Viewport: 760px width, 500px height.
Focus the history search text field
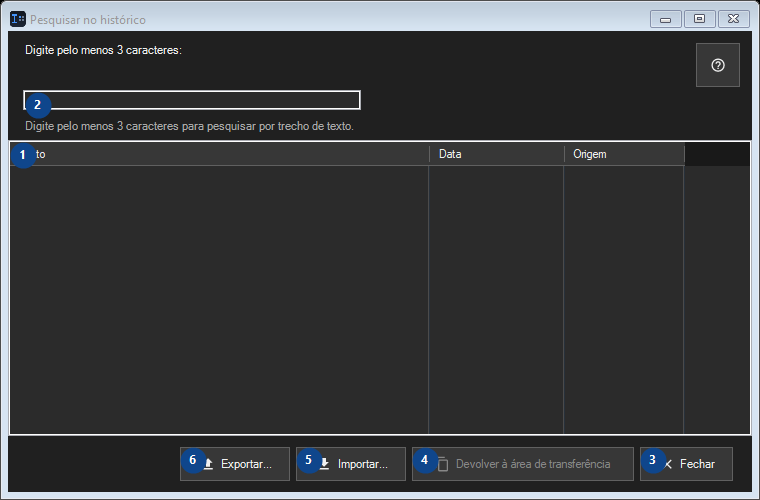192,100
